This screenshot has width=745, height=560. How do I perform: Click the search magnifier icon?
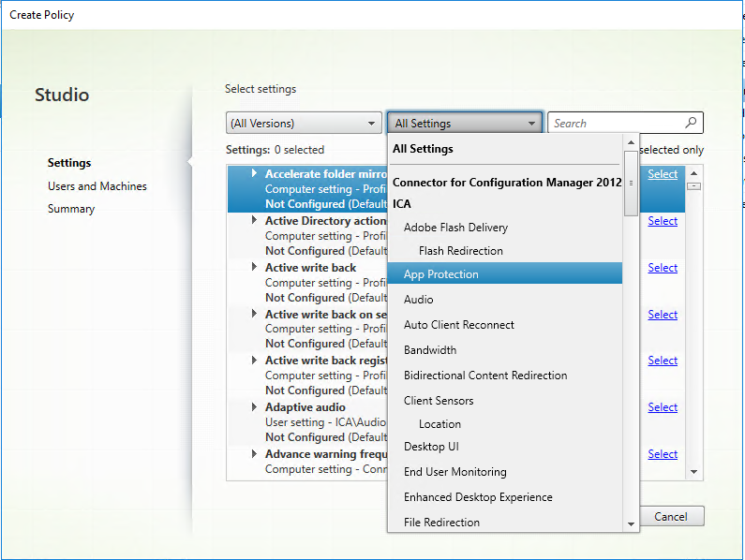pyautogui.click(x=692, y=123)
